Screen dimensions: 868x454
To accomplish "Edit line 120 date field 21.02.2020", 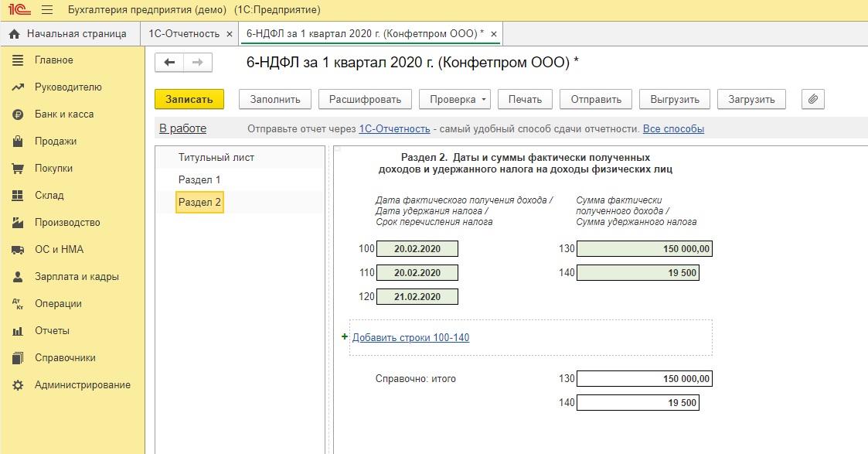I will [417, 296].
